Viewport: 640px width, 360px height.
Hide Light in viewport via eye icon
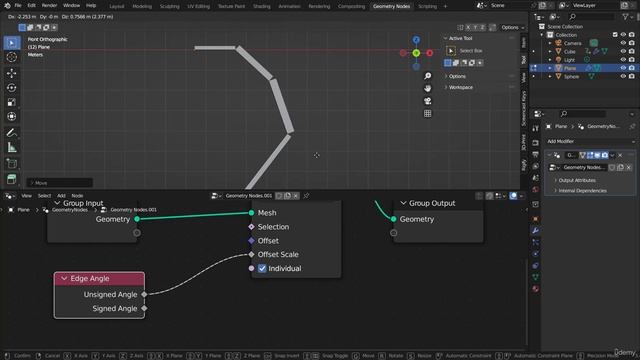623,60
